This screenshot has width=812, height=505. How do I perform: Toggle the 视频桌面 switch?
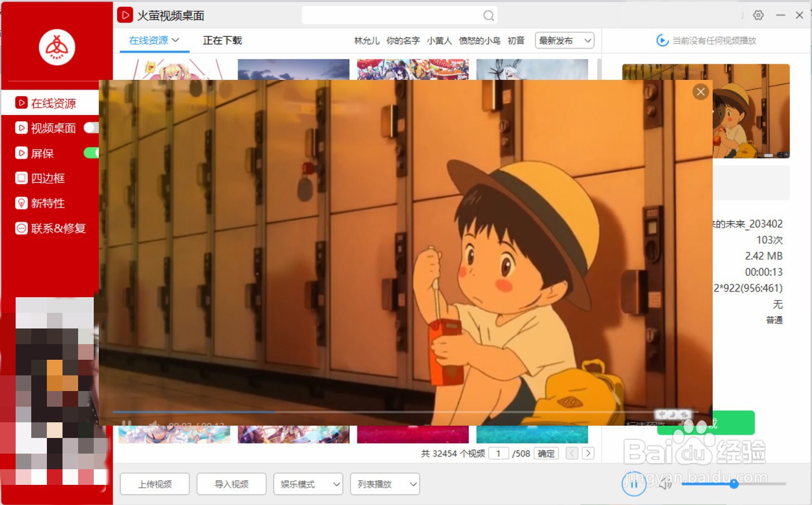point(91,128)
